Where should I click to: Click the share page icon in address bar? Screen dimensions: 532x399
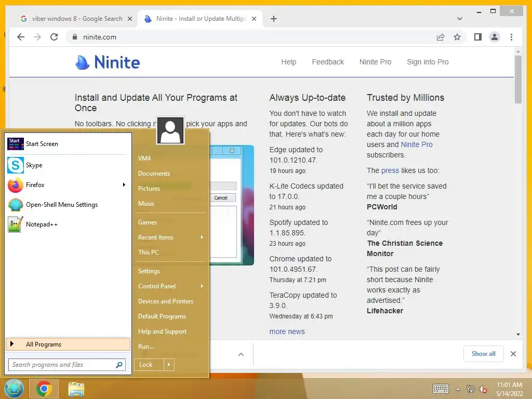click(441, 37)
